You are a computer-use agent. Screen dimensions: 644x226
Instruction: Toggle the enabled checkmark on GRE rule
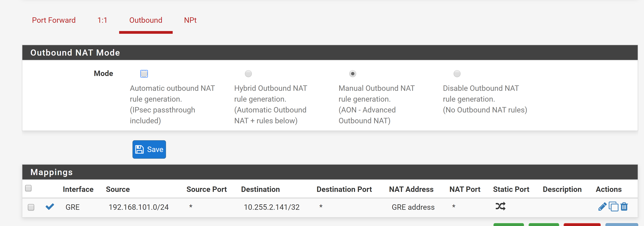point(50,207)
